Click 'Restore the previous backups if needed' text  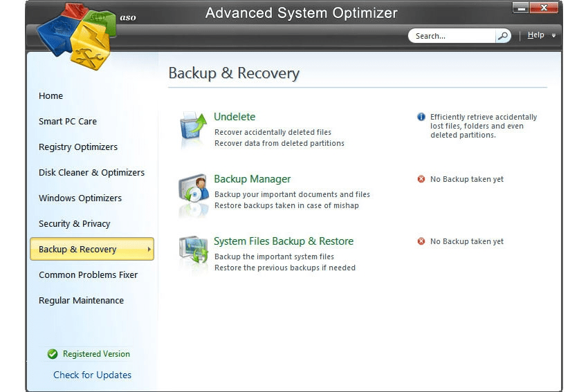(284, 268)
